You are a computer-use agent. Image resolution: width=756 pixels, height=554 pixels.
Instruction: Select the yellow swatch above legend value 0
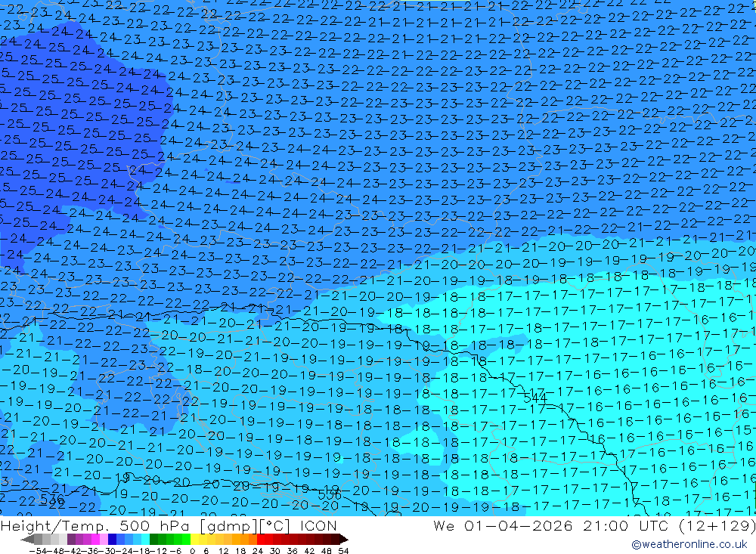click(x=195, y=540)
